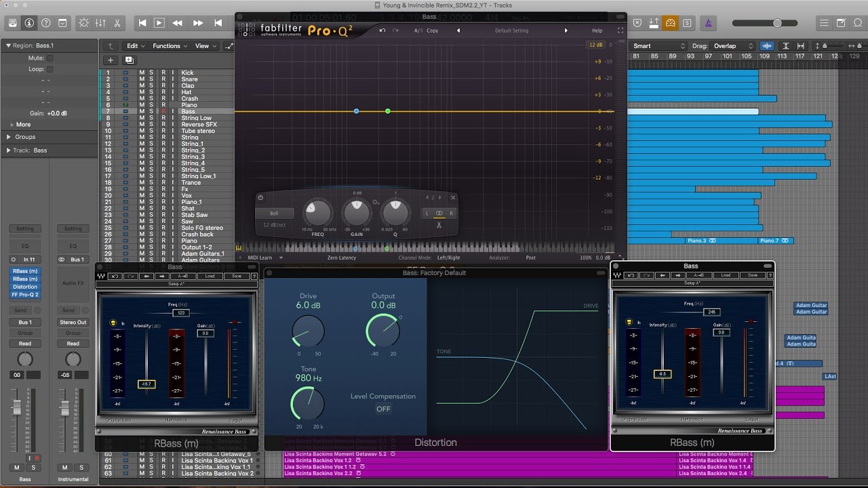Toggle the Low Latency Mode gauge icon
This screenshot has height=488, width=868.
(x=671, y=22)
